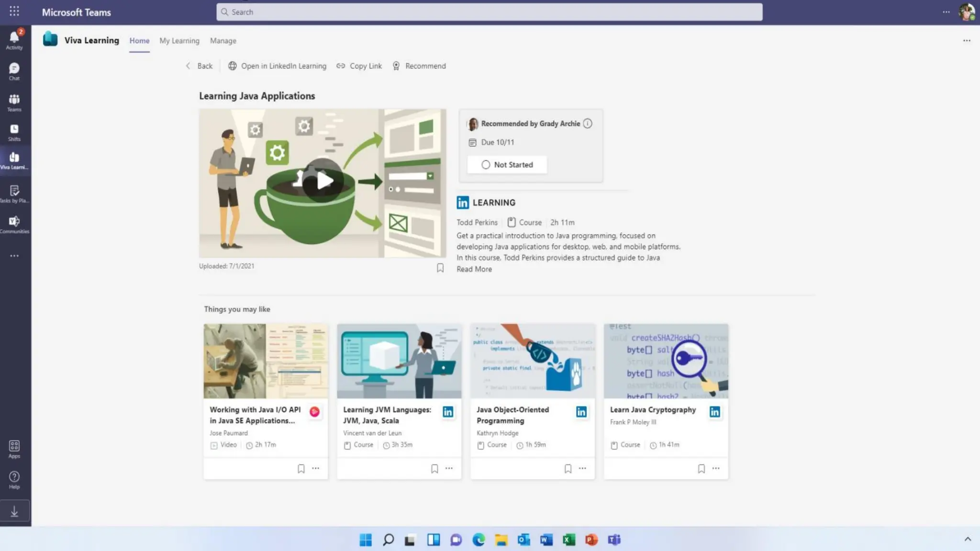This screenshot has width=980, height=551.
Task: Bookmark the Learn Java Cryptography card
Action: [701, 469]
